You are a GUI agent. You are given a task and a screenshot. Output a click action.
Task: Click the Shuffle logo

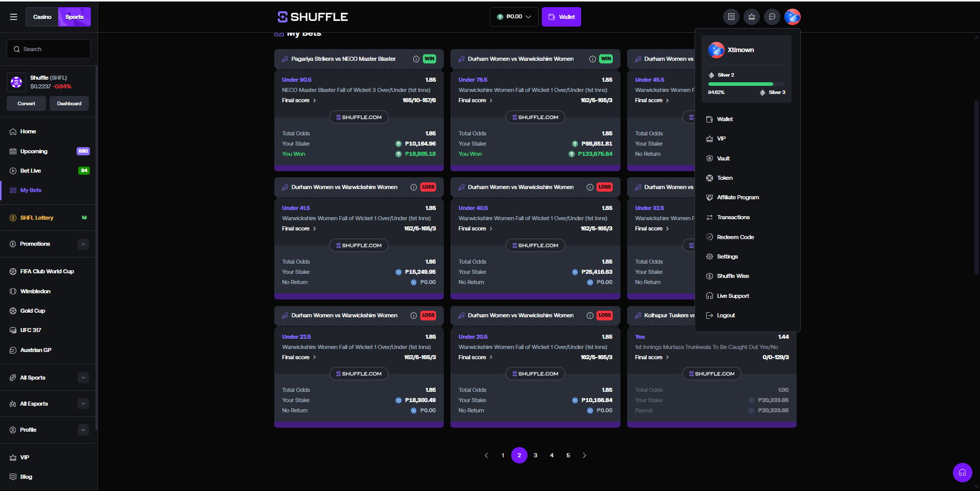313,17
